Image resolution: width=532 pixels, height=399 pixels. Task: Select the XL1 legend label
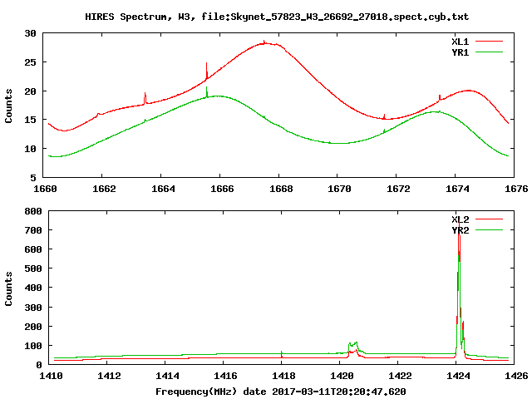460,42
